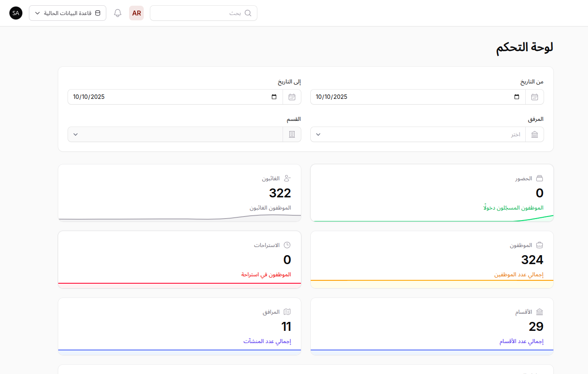Viewport: 588px width, 374px height.
Task: Click the الغائبون card title
Action: [271, 178]
